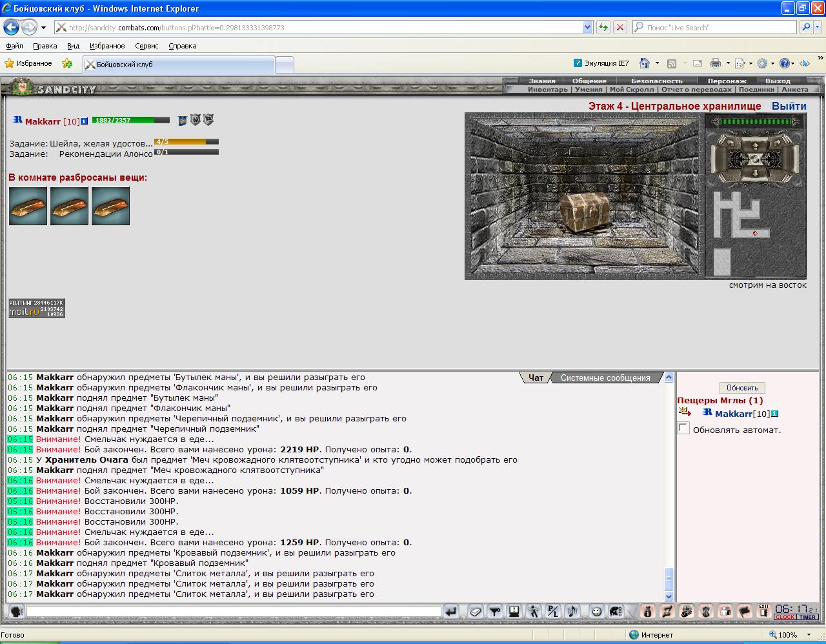826x644 pixels.
Task: Click the private message arrow before Makkarr in list
Action: [685, 412]
